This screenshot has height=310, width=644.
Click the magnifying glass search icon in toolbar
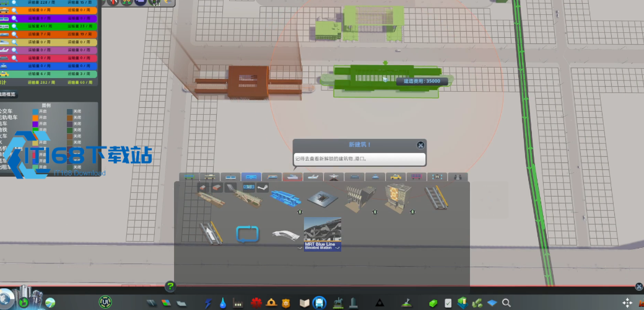click(507, 303)
